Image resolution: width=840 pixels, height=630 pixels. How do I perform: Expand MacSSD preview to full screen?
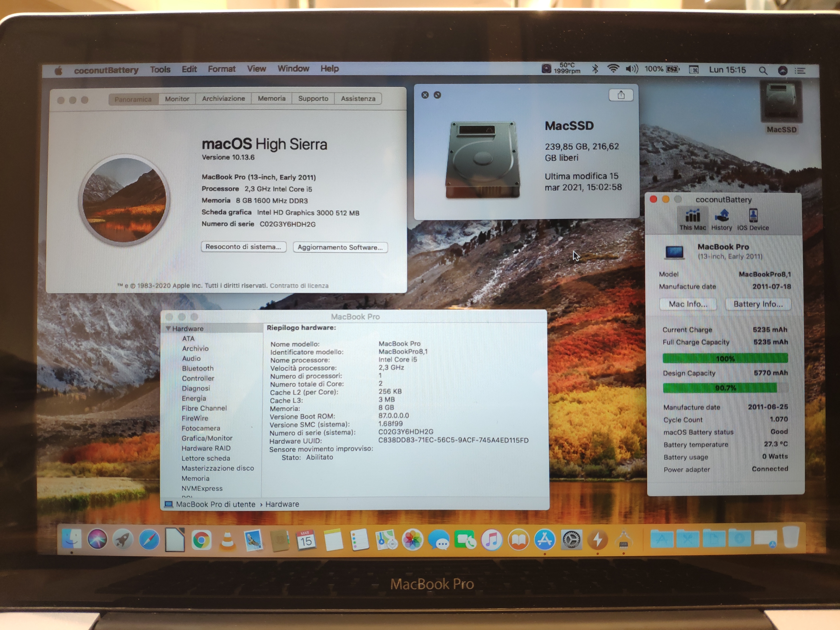[x=437, y=95]
